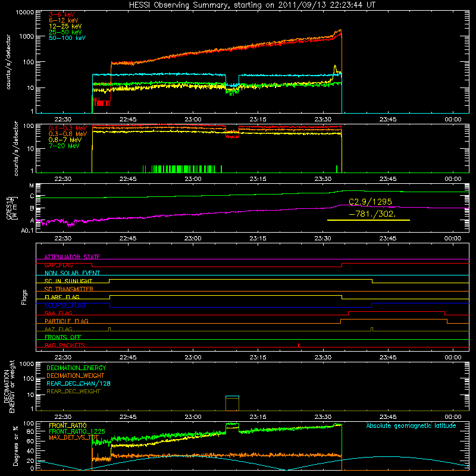Select the PARTICLE_FLAG label

(x=67, y=321)
